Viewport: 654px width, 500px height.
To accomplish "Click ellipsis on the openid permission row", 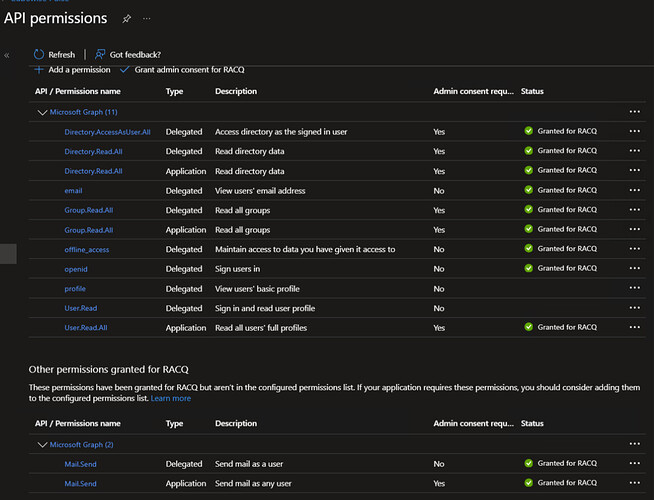I will 634,268.
